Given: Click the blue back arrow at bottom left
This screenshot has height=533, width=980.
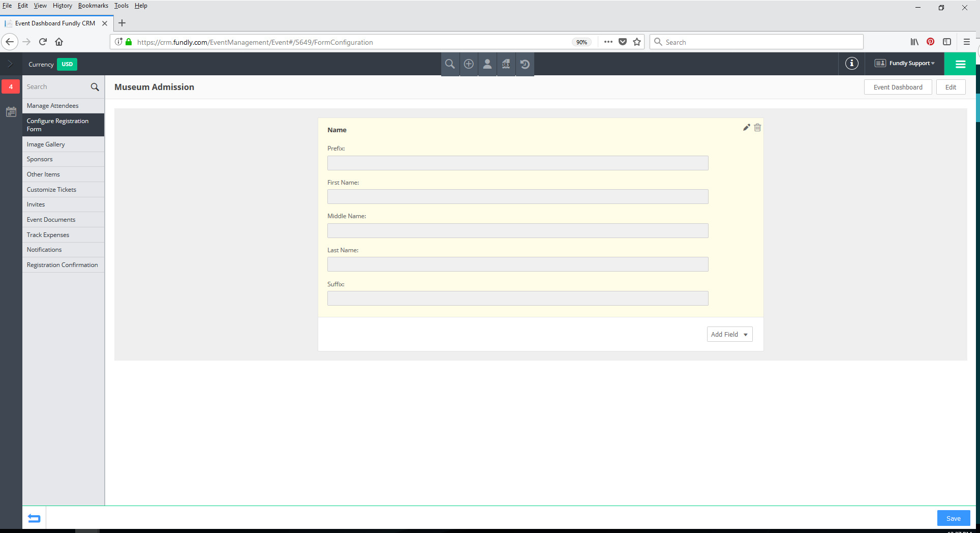Looking at the screenshot, I should (34, 518).
